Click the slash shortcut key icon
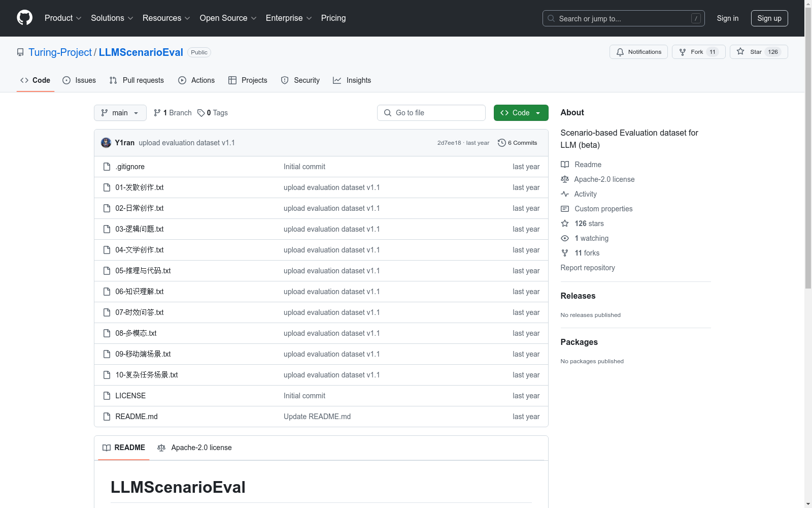 tap(696, 18)
